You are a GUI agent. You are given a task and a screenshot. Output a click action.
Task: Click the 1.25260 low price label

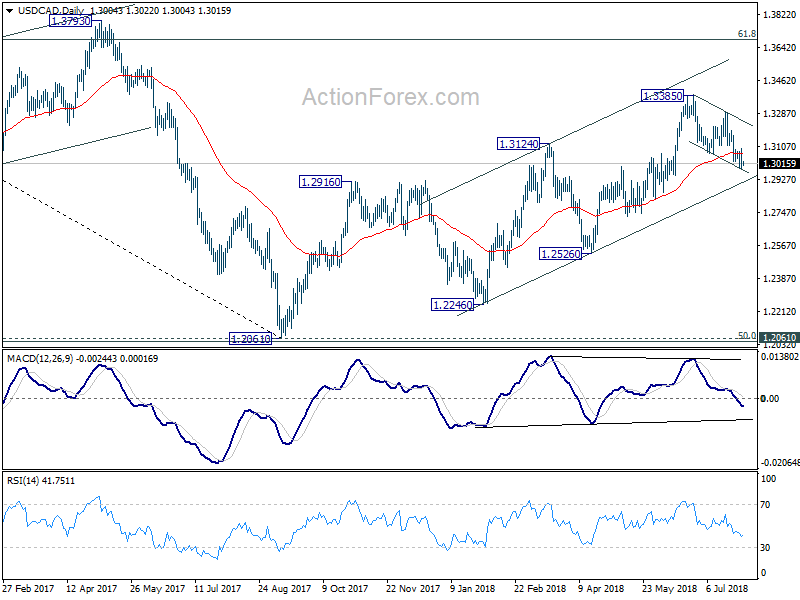coord(560,254)
